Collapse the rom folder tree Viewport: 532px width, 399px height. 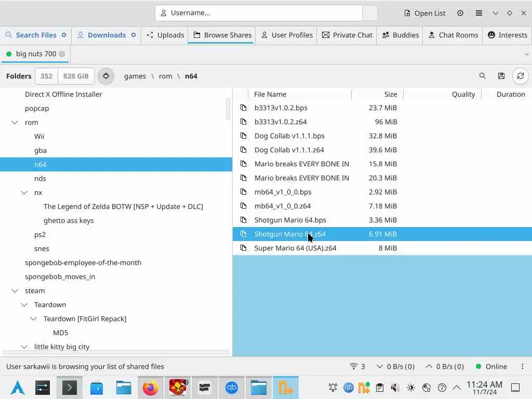(15, 123)
